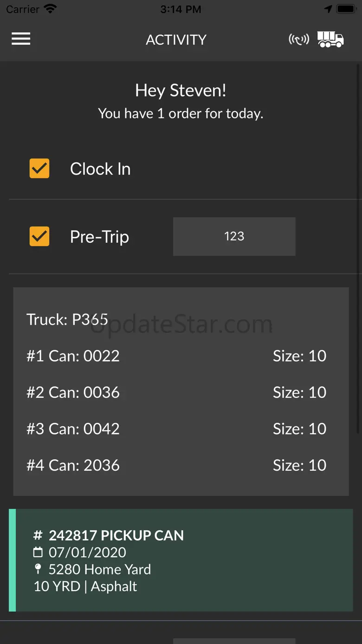Tap the hash icon beside order 242817

pyautogui.click(x=38, y=535)
